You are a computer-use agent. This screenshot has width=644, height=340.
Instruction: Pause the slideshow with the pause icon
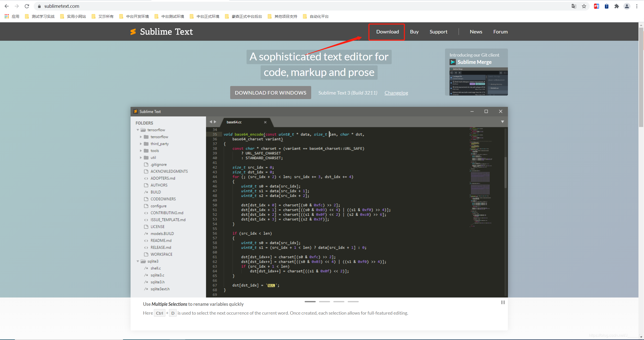503,302
